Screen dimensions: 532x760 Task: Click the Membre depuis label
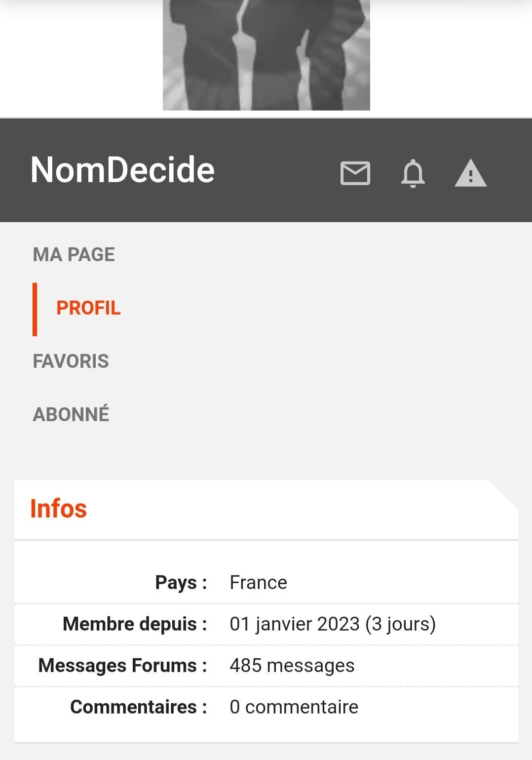[135, 624]
